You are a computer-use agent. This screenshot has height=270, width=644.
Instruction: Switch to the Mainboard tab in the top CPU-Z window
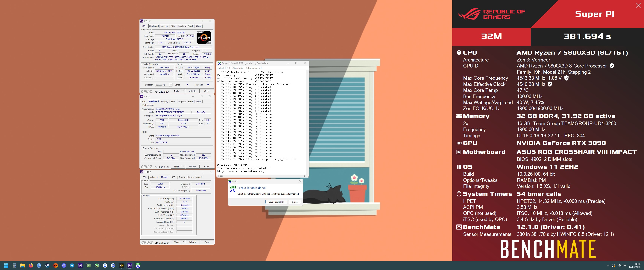pos(154,26)
